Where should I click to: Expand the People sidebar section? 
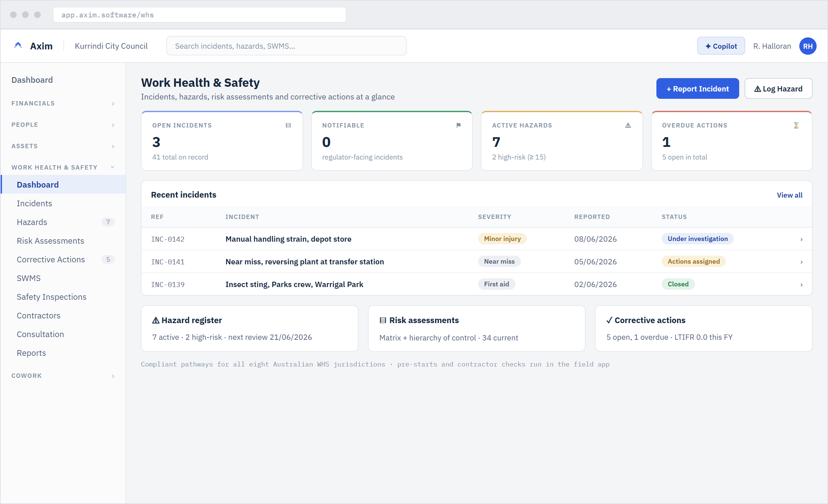63,124
